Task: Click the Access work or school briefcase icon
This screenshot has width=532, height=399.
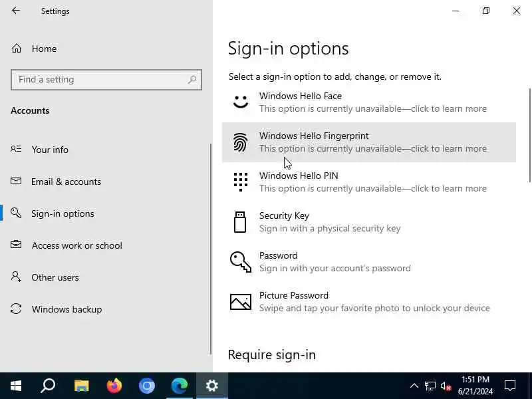Action: (x=16, y=245)
